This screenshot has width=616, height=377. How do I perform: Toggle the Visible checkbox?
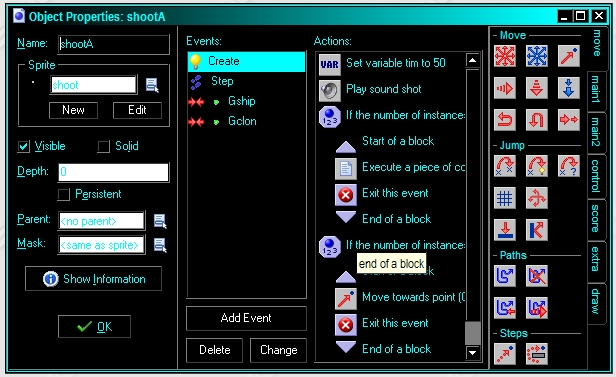coord(24,146)
